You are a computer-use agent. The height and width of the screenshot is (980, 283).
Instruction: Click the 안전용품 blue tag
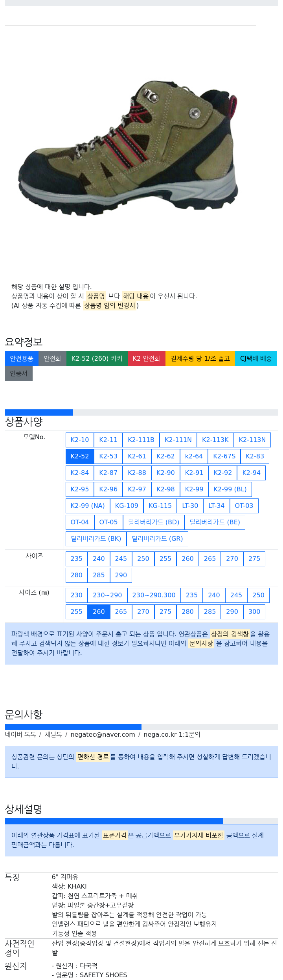point(22,359)
